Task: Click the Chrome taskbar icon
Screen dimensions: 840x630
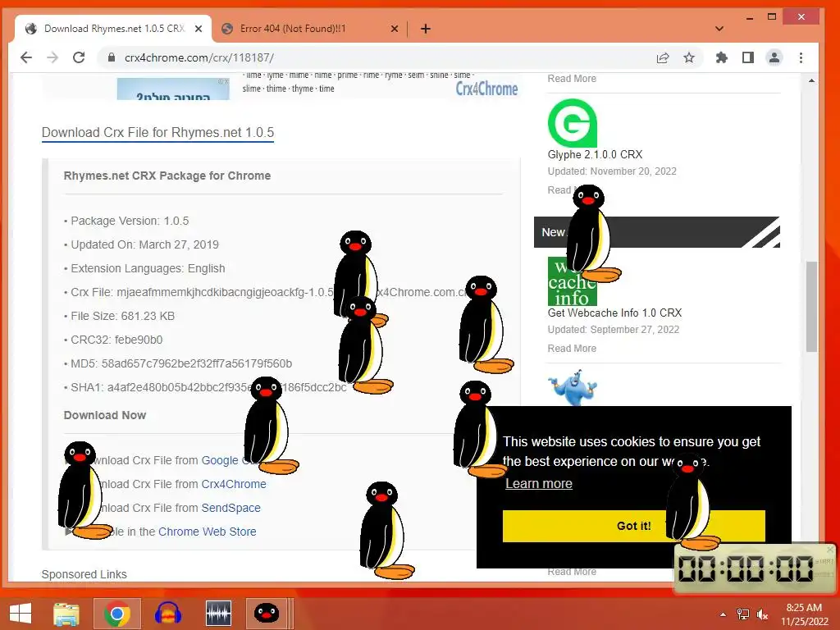Action: pyautogui.click(x=117, y=614)
